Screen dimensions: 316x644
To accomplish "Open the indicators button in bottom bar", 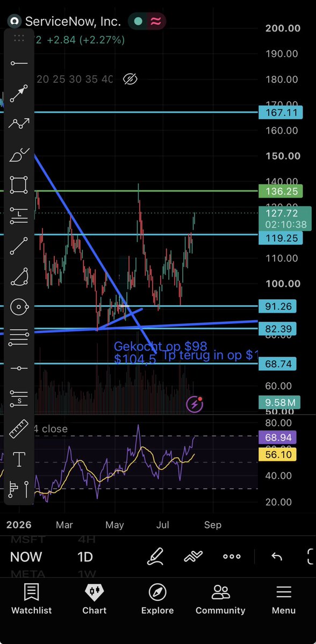I will [x=193, y=556].
